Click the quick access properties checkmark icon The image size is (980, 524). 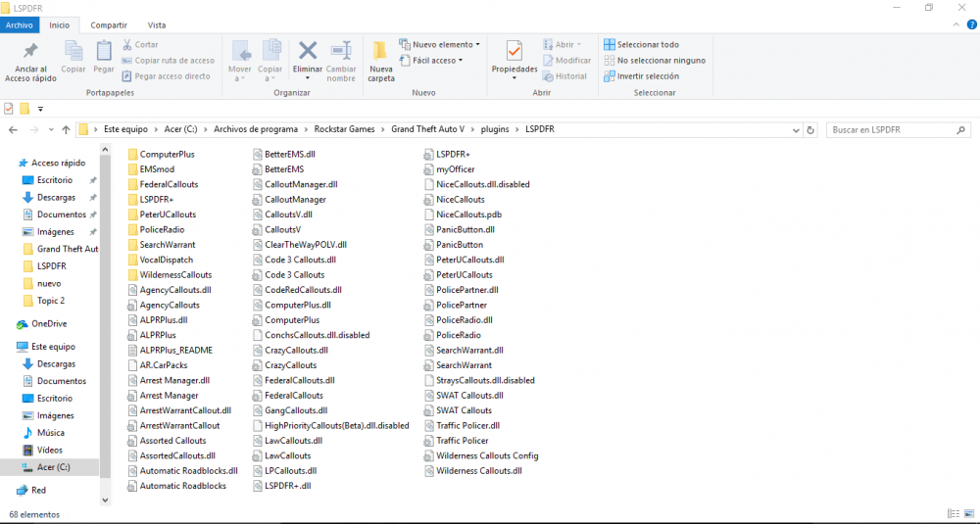[9, 109]
